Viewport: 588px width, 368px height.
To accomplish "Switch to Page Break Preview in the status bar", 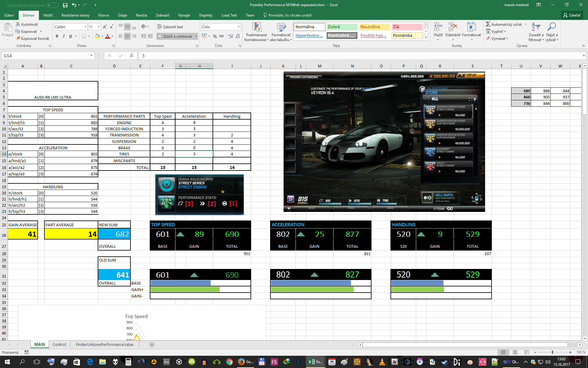I will coord(527,352).
